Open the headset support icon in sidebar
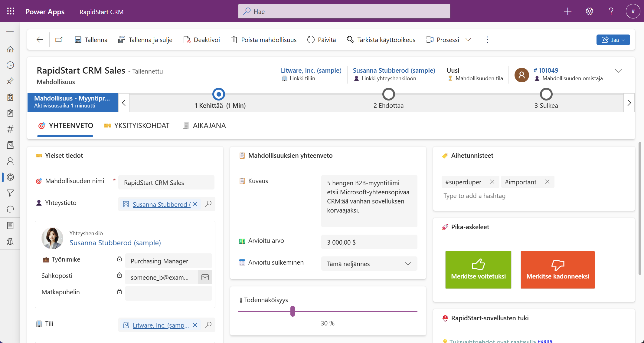Image resolution: width=644 pixels, height=343 pixels. pyautogui.click(x=10, y=209)
